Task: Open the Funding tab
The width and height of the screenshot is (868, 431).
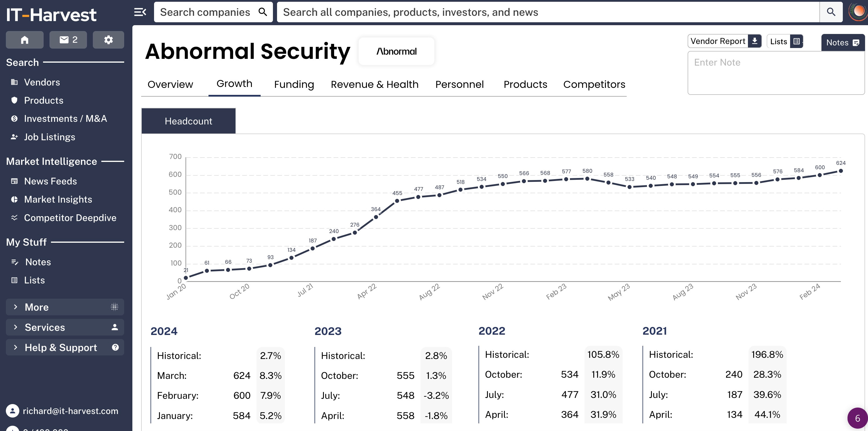Action: 294,84
